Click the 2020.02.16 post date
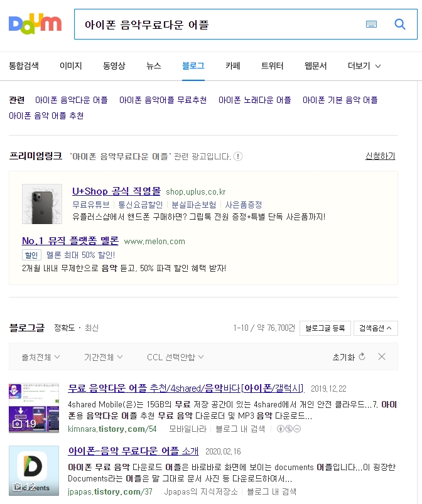 pyautogui.click(x=223, y=451)
